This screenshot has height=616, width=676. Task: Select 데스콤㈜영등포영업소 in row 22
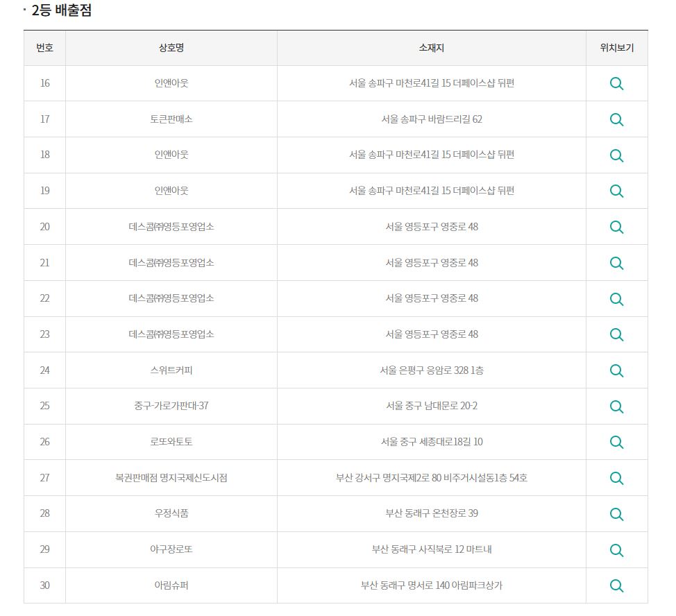point(171,298)
